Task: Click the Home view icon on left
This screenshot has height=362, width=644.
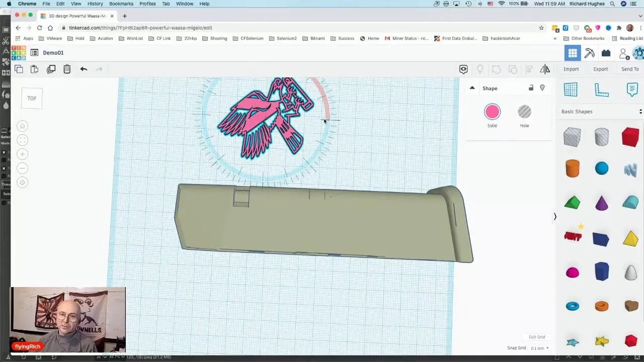Action: tap(22, 126)
